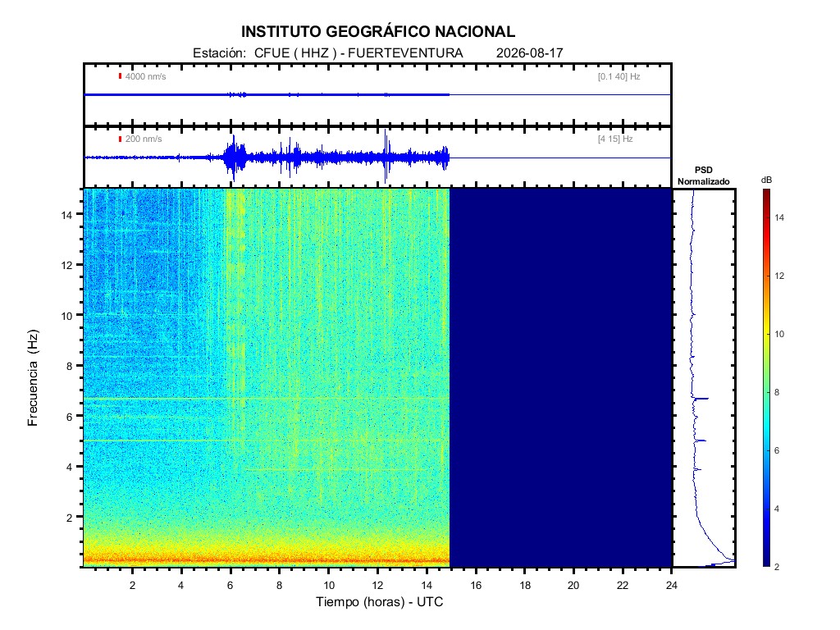
Task: Click the Tiempo (horas) - UTC axis title
Action: [x=379, y=601]
